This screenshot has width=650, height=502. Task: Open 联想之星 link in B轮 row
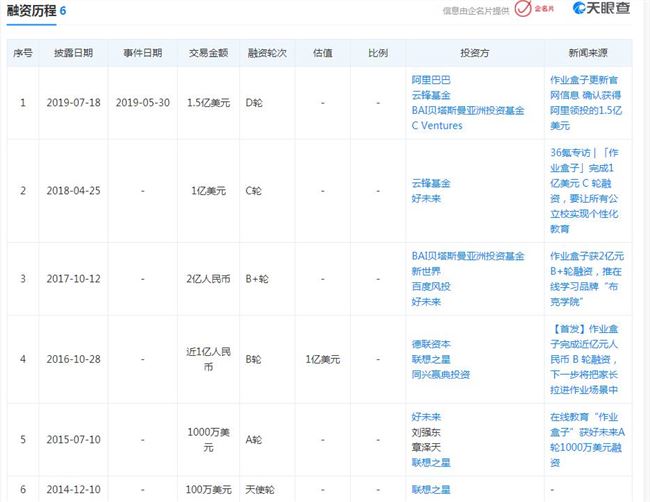point(431,359)
